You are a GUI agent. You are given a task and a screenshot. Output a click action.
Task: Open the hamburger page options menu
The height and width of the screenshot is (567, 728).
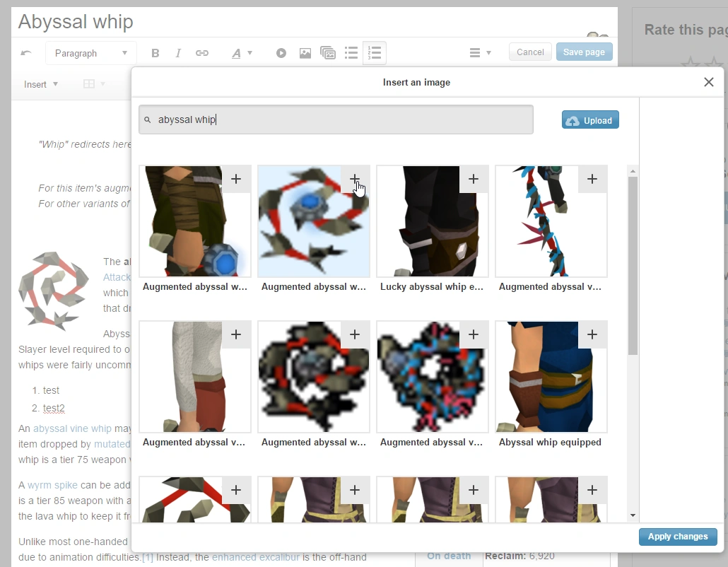click(480, 53)
